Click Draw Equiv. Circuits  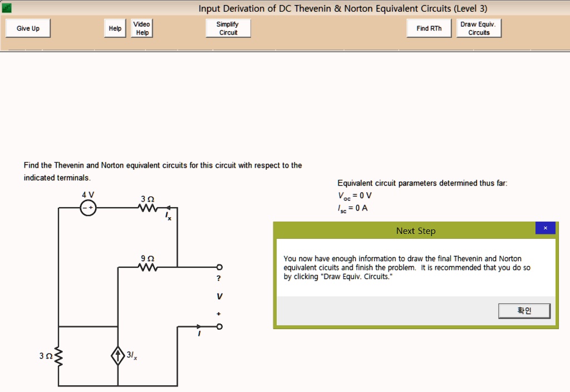click(479, 28)
